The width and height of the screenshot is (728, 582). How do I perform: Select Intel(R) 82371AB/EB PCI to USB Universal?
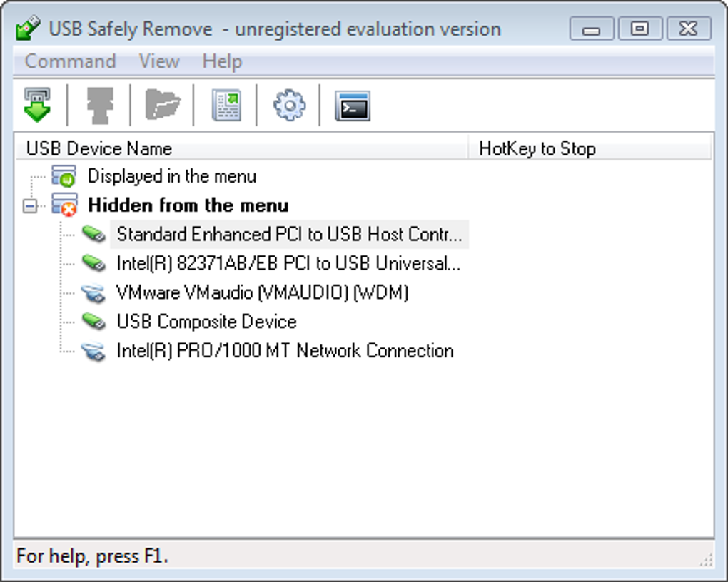click(x=288, y=264)
